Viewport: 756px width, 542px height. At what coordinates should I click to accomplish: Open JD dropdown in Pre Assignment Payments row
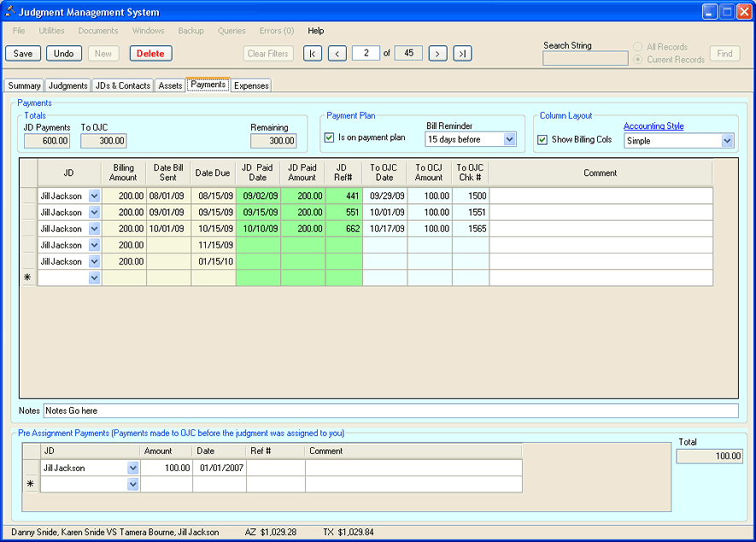point(132,468)
